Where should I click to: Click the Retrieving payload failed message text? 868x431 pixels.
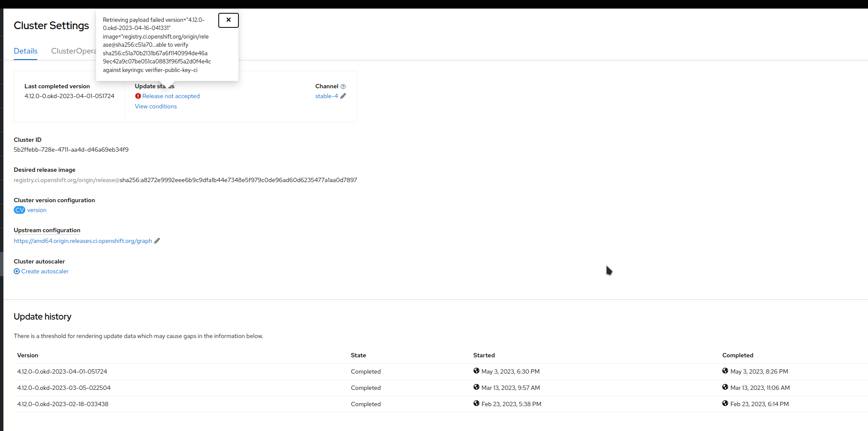click(157, 45)
